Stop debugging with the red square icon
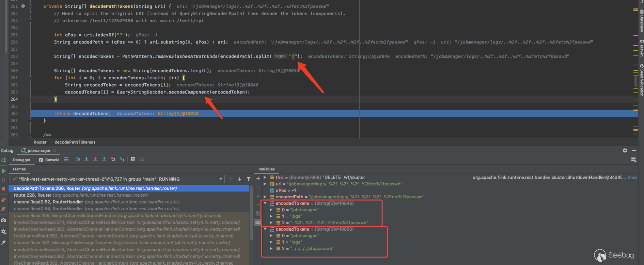Screen dimensions: 644x265 3,188
